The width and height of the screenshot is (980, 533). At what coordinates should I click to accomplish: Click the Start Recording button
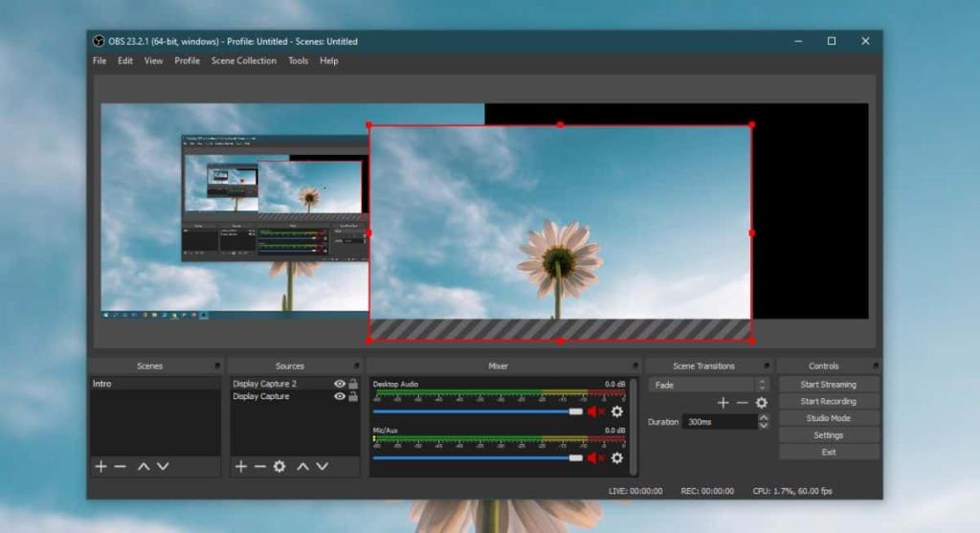click(828, 402)
